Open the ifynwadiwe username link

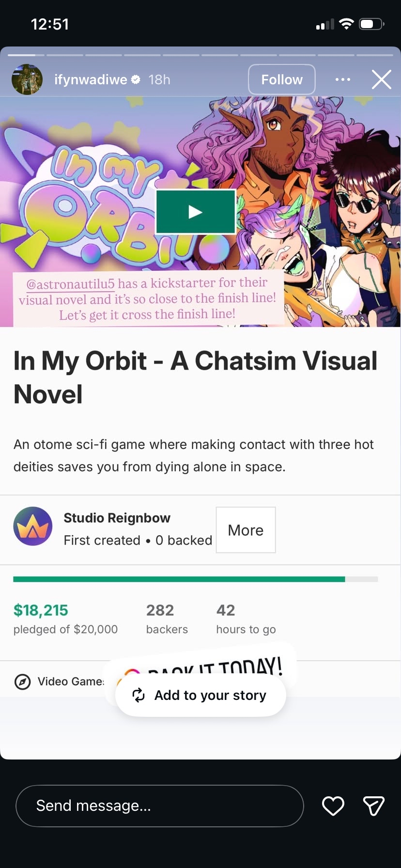[91, 79]
